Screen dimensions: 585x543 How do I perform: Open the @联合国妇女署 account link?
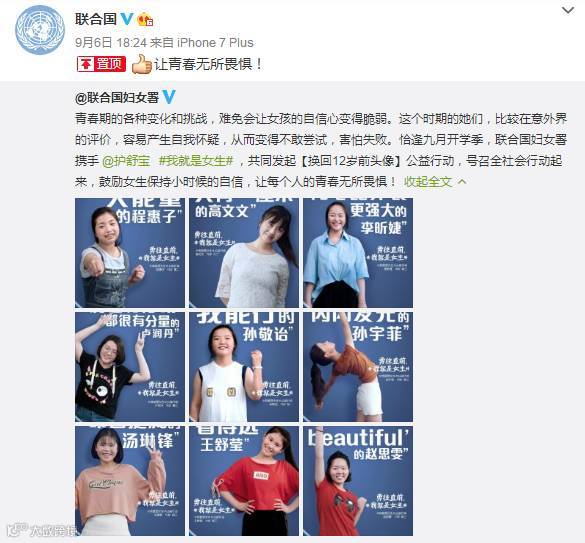point(117,98)
